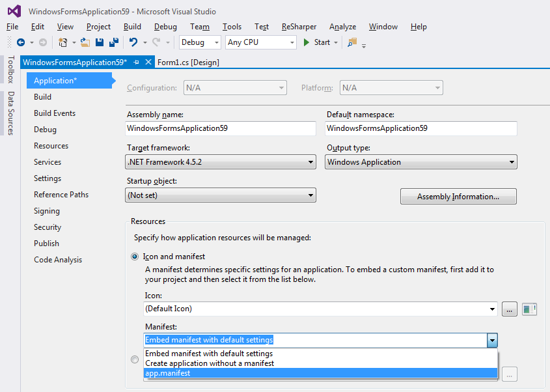Go to the Resources properties page
550x392 pixels.
(51, 146)
